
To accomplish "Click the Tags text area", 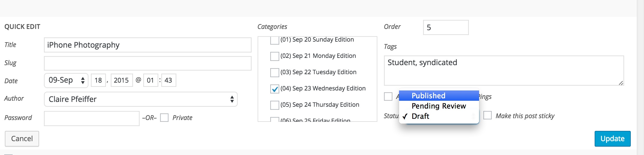I will pyautogui.click(x=503, y=70).
